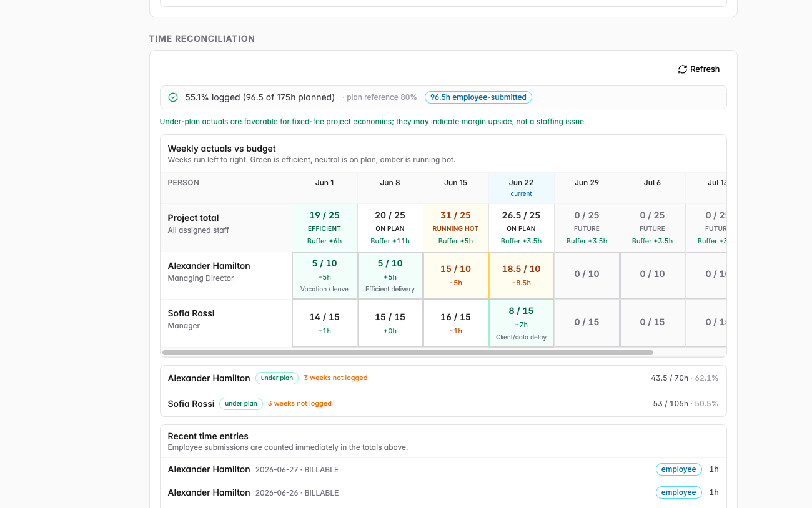Click the 53 / 105h · 50.5% value

(686, 404)
